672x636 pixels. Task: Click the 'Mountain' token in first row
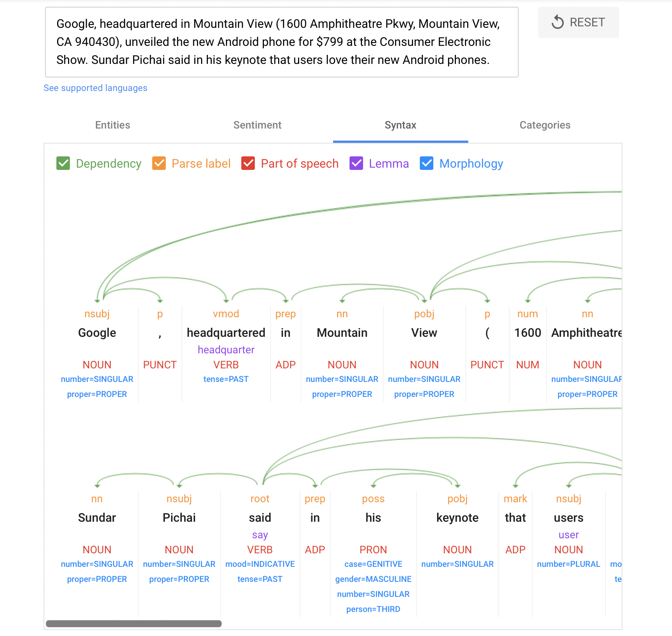[x=342, y=333]
